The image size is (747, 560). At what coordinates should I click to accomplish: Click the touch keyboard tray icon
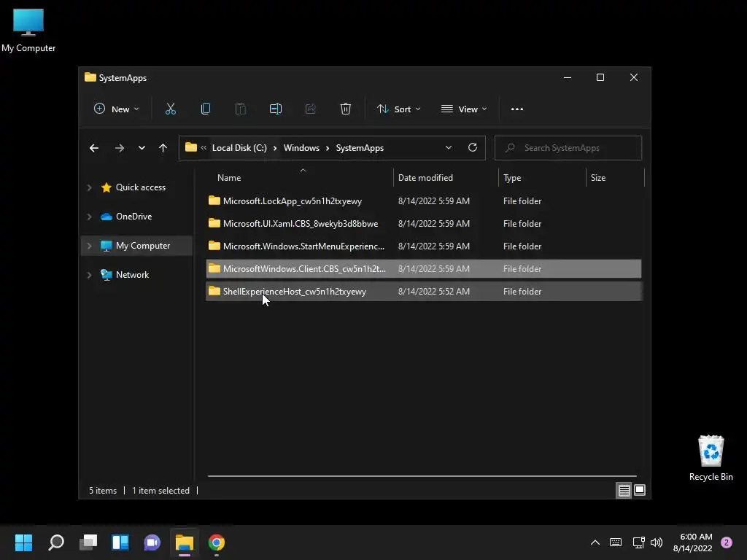point(616,542)
